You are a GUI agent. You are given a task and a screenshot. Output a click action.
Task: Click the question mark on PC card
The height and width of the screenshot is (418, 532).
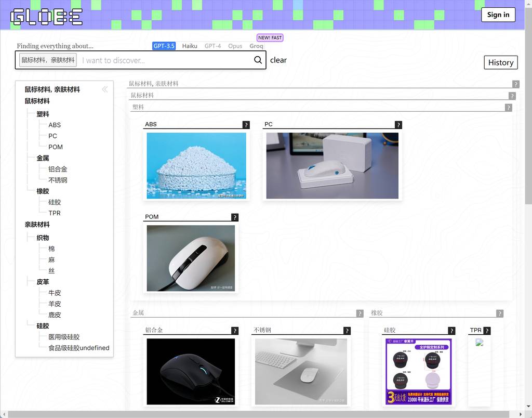click(398, 125)
